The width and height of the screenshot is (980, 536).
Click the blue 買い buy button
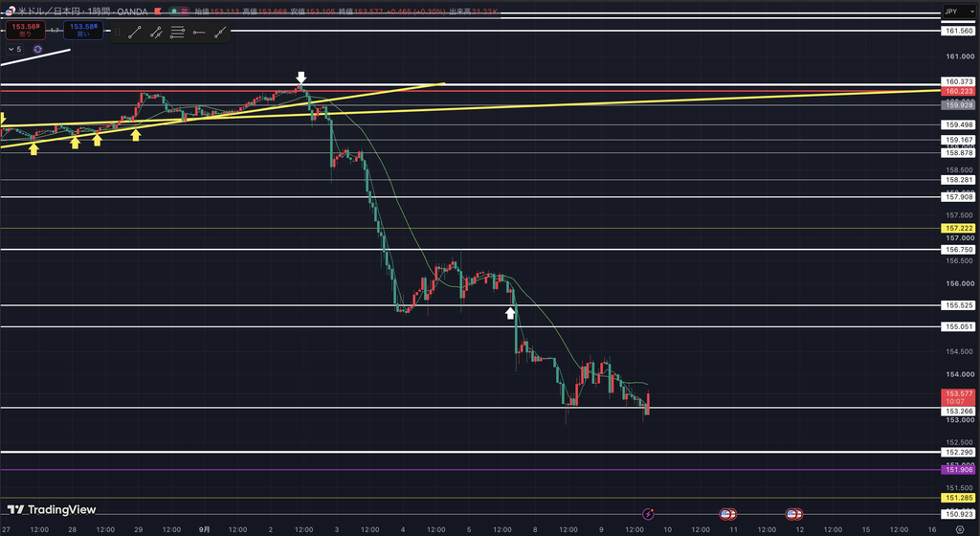[x=83, y=30]
